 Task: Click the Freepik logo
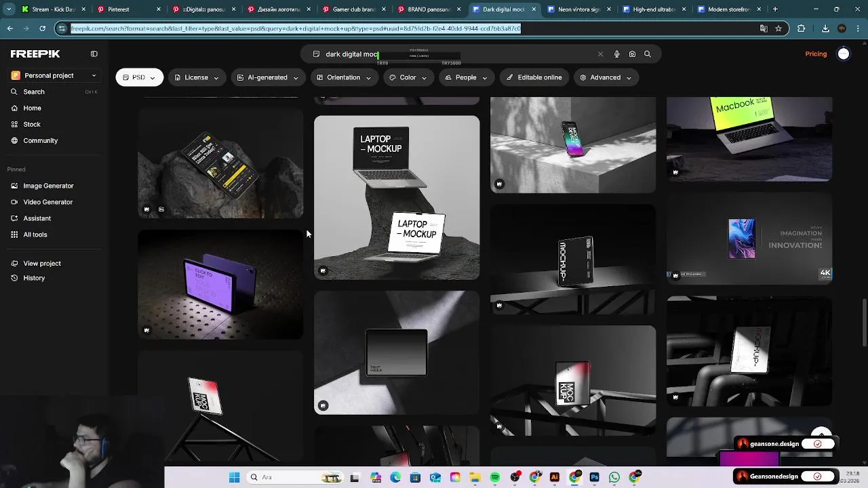click(35, 54)
